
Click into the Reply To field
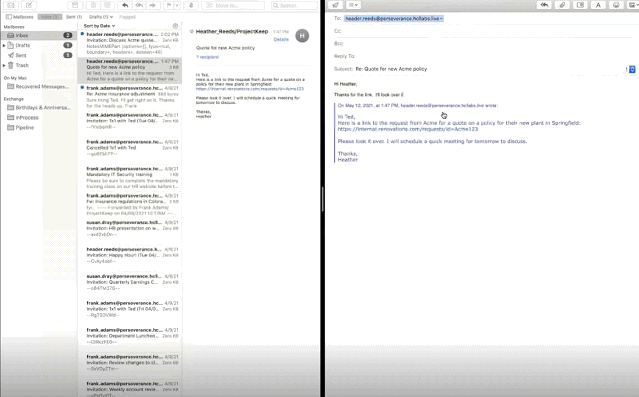(495, 56)
